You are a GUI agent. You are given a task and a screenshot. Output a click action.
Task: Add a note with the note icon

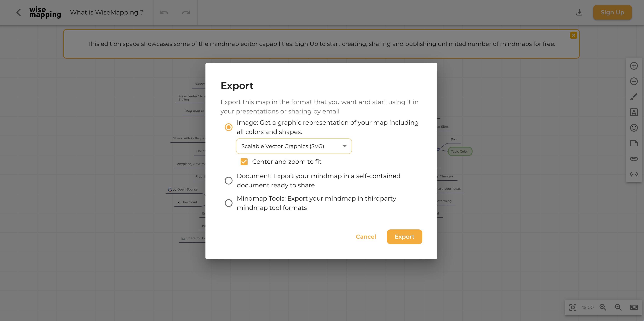pyautogui.click(x=634, y=143)
